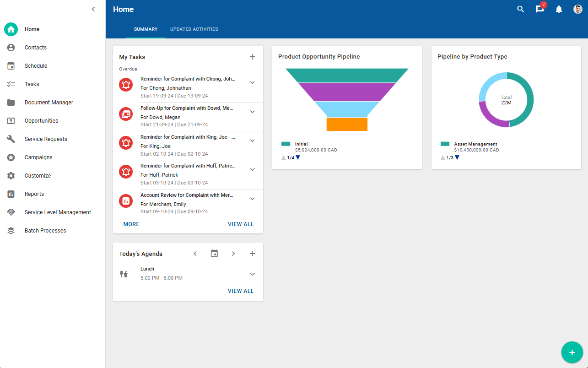Screen dimensions: 588x368
Task: Select the Summary tab
Action: [146, 29]
